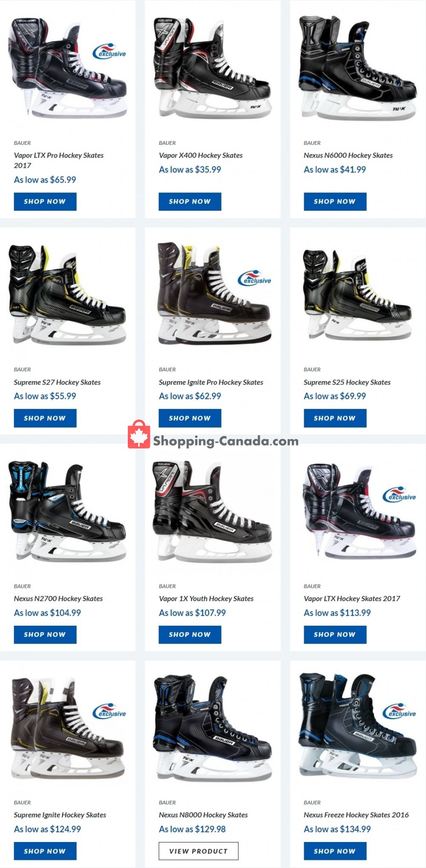
Task: Open the Supreme S27 skate product image
Action: 67,295
